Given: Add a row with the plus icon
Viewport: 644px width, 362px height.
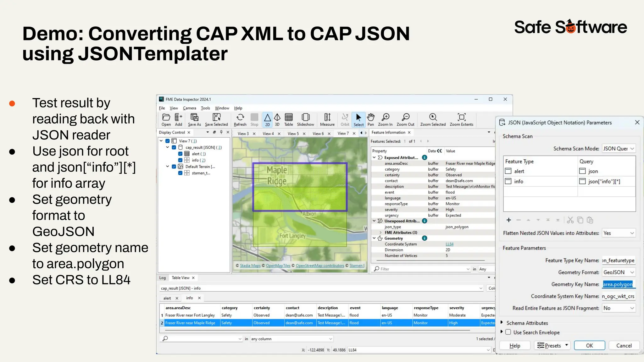Looking at the screenshot, I should [x=509, y=220].
